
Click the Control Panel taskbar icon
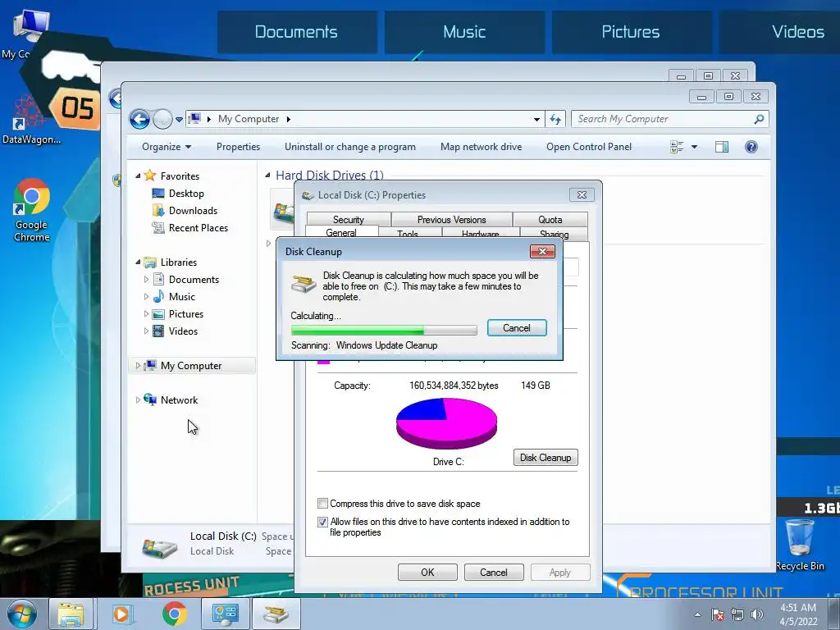(225, 614)
